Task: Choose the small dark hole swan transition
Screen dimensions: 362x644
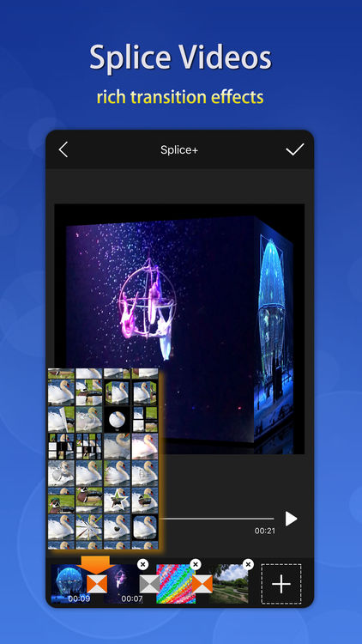Action: pyautogui.click(x=117, y=527)
